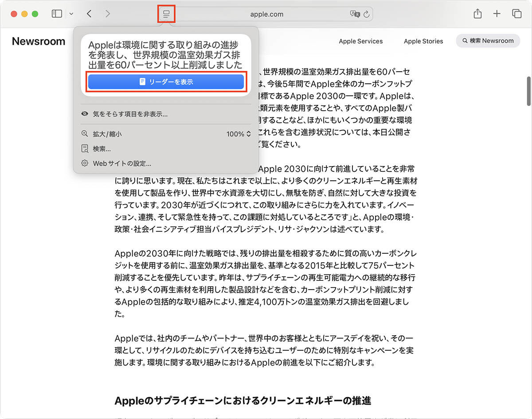Go back with the back arrow
532x419 pixels.
point(89,14)
